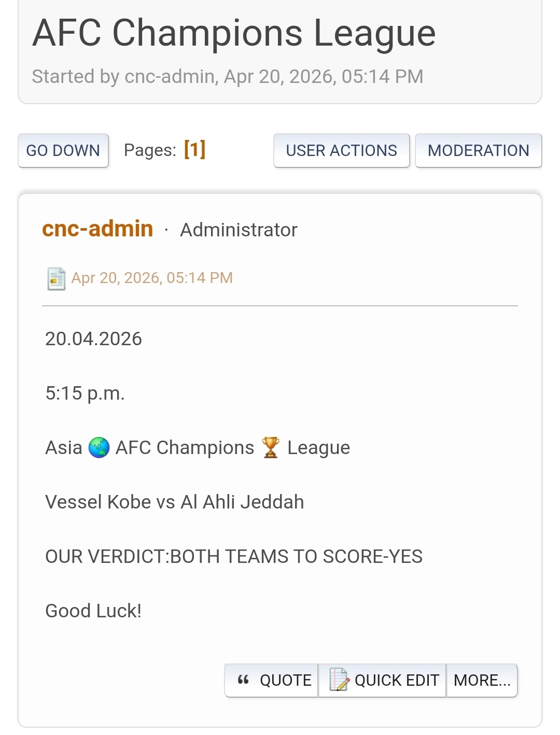Click the post document icon beside timestamp

[56, 278]
